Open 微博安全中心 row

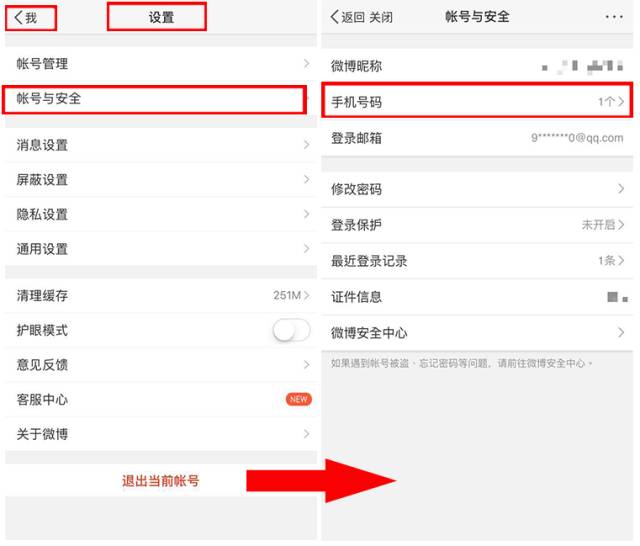(477, 333)
